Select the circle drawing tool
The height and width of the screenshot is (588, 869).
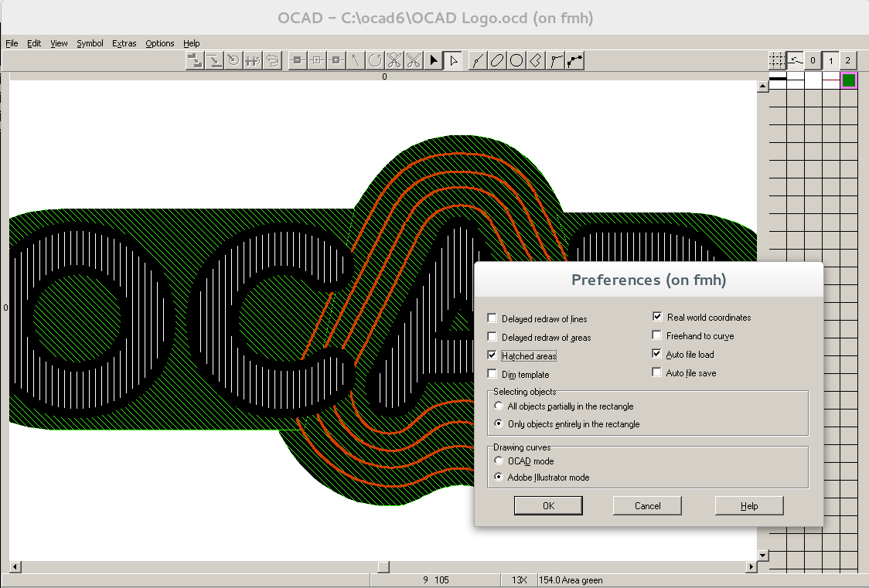[x=516, y=60]
